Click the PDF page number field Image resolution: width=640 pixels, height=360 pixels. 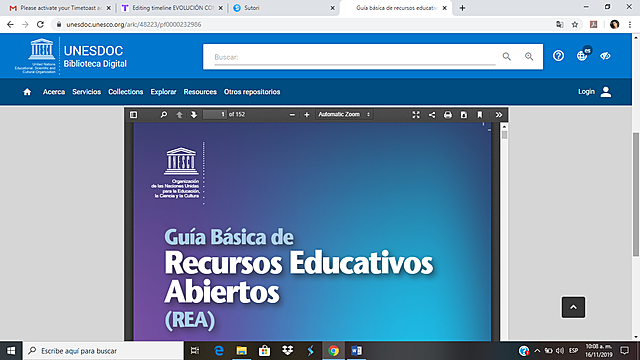click(215, 114)
